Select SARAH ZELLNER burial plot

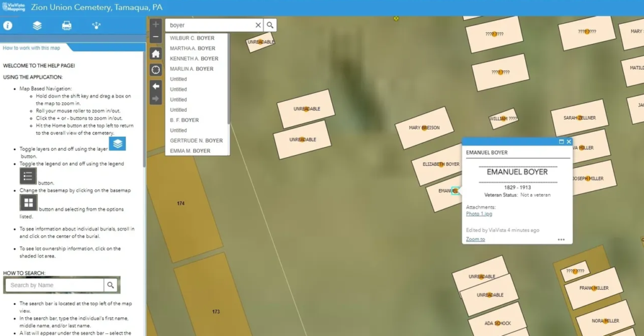579,117
